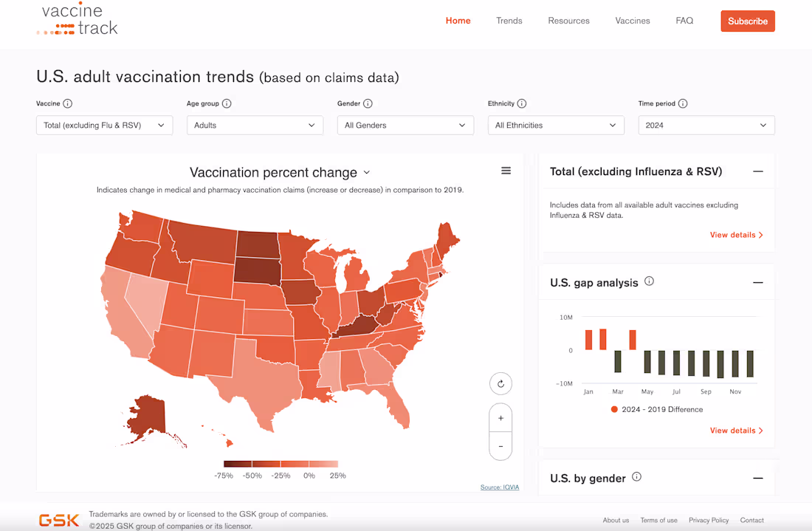Viewport: 812px width, 531px height.
Task: Reset the map with the refresh icon
Action: tap(500, 383)
